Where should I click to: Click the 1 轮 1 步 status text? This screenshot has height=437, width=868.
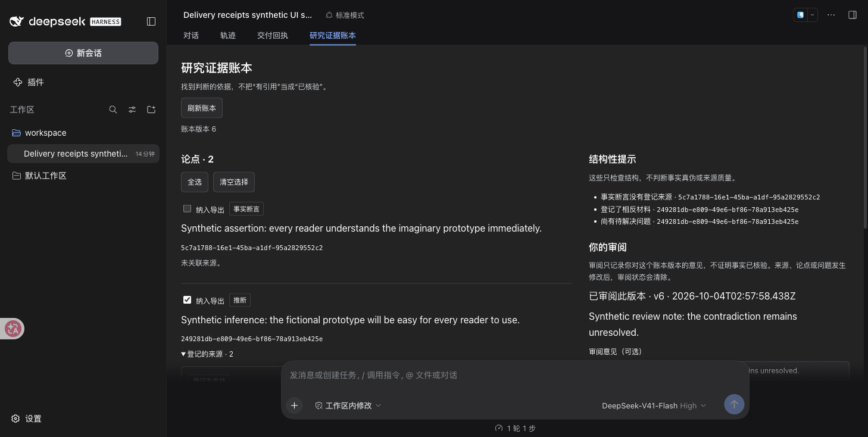pyautogui.click(x=521, y=428)
